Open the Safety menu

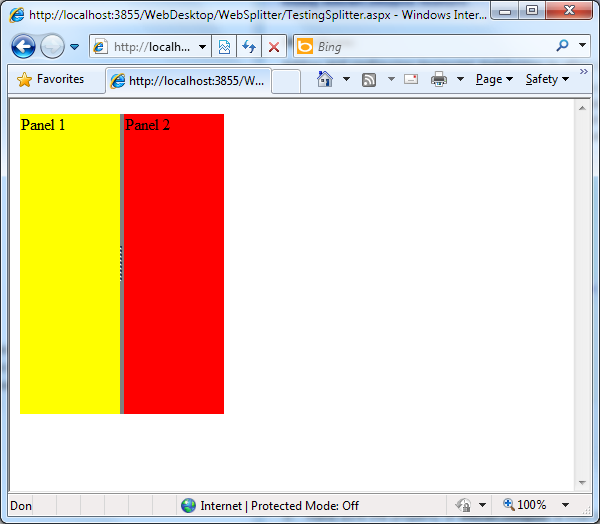tap(546, 79)
